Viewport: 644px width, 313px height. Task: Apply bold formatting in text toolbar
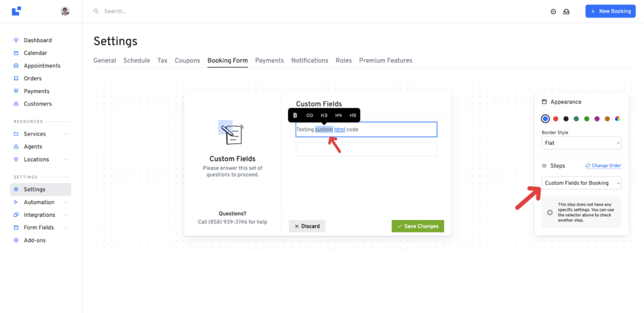[x=295, y=115]
